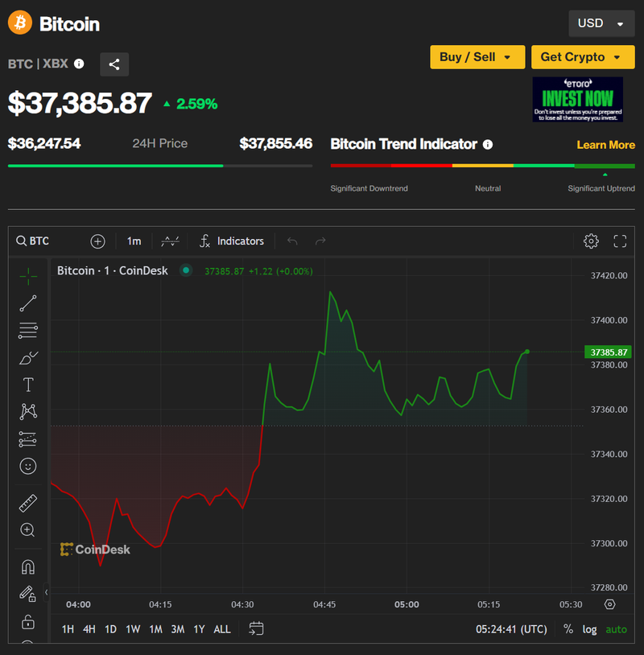The height and width of the screenshot is (655, 644).
Task: Select the brush drawing tool
Action: pyautogui.click(x=28, y=357)
